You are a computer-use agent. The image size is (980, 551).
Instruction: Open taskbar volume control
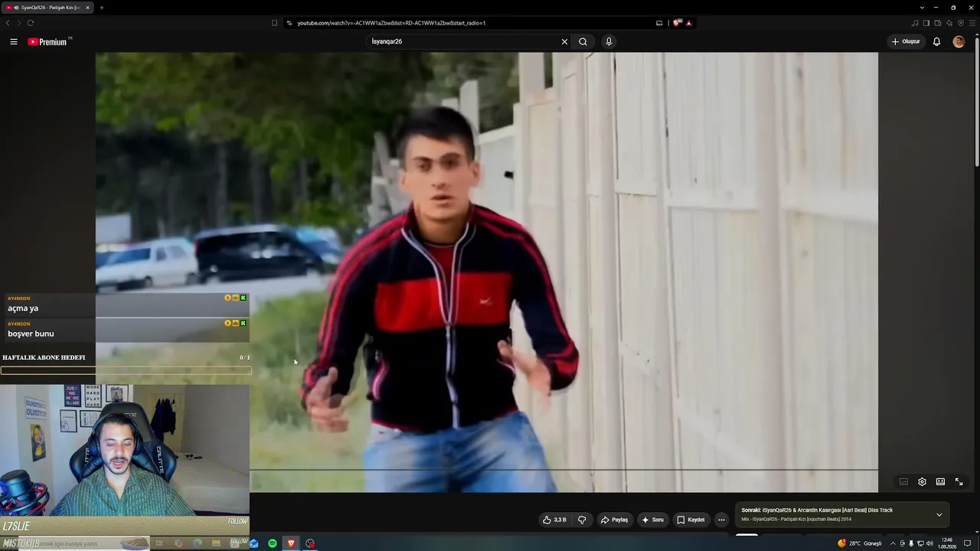(929, 543)
